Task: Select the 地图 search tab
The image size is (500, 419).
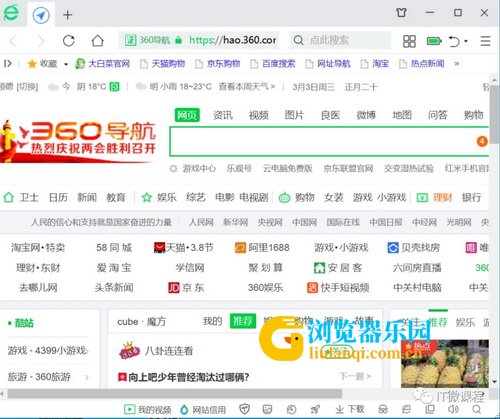Action: pyautogui.click(x=402, y=115)
